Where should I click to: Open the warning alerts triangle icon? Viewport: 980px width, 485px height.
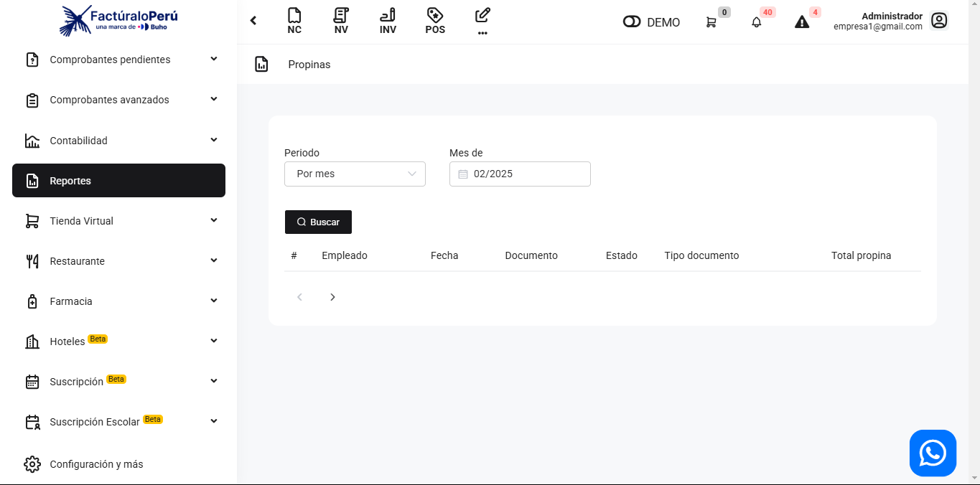point(802,22)
